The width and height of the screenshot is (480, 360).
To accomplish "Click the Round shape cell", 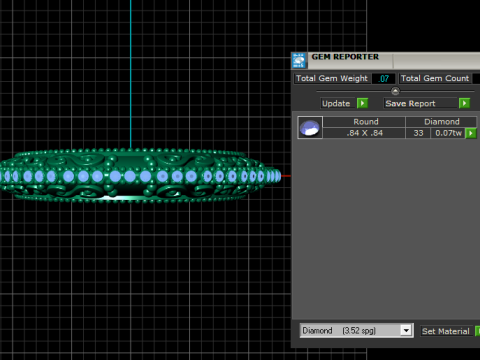I will click(x=364, y=122).
